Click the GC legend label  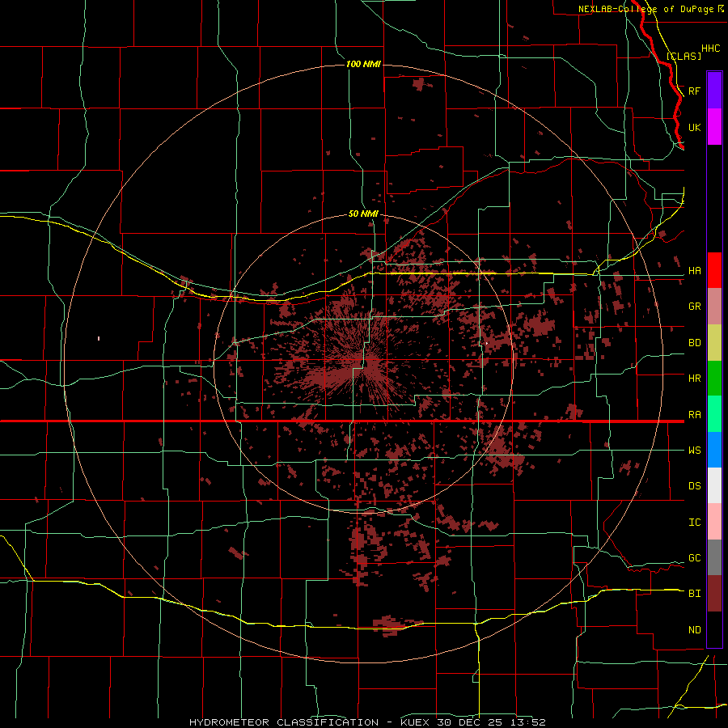point(694,557)
